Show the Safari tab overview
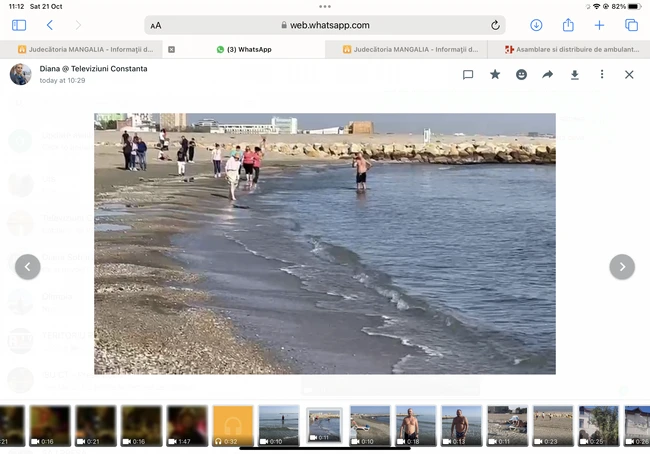The image size is (650, 454). point(631,25)
